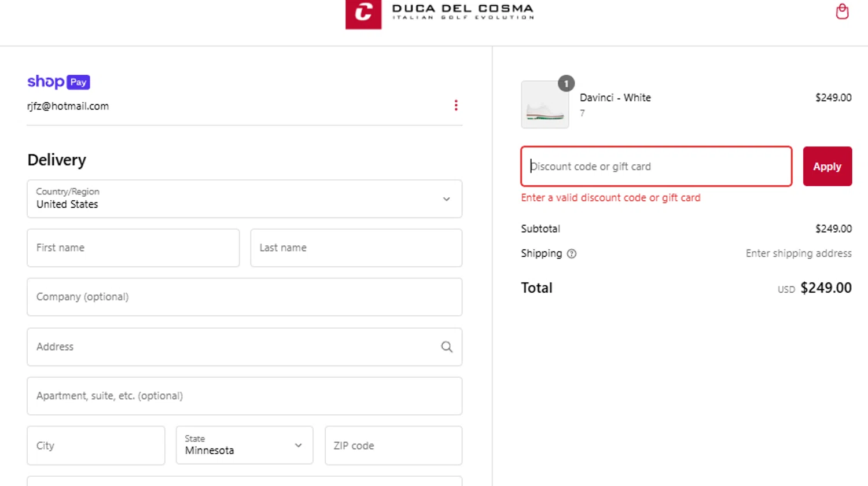Focus the First name field
The height and width of the screenshot is (486, 868).
pyautogui.click(x=133, y=248)
